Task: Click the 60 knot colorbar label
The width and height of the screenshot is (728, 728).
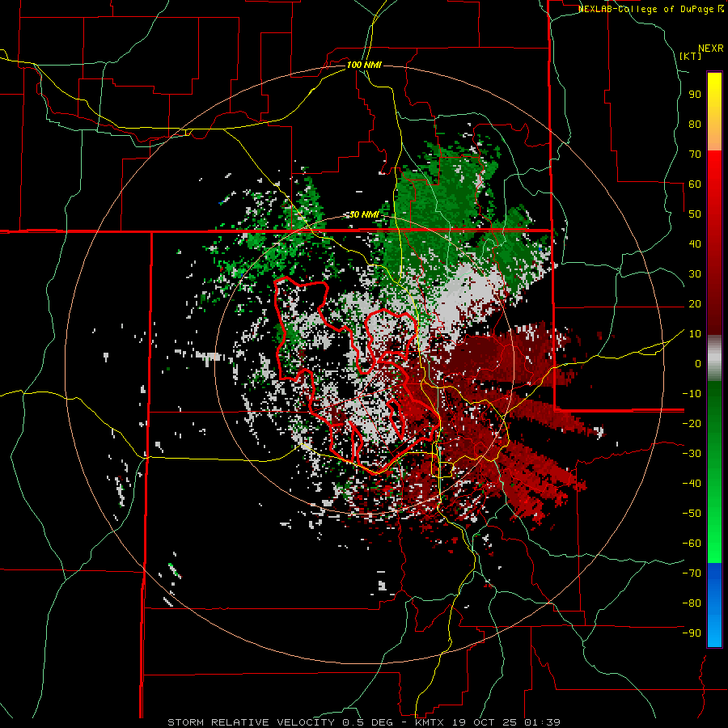Action: (695, 184)
